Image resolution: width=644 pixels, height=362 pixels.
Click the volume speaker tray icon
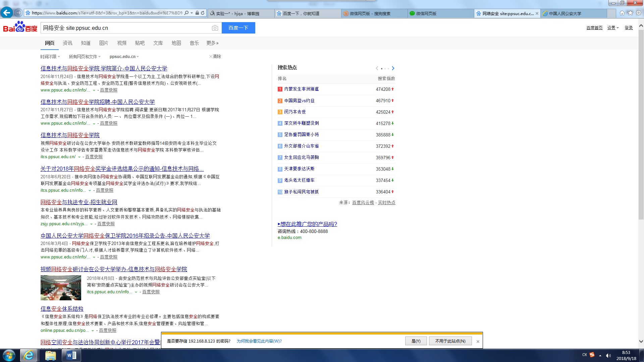point(608,356)
